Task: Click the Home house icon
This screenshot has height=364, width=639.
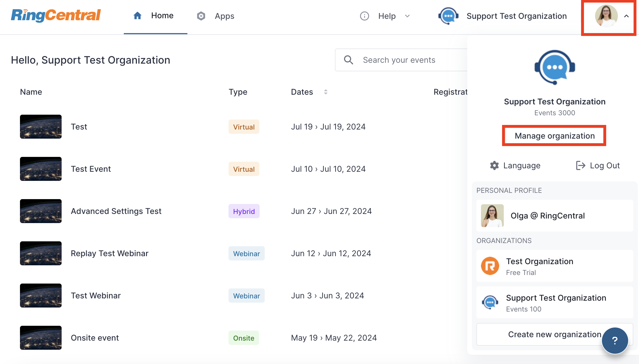Action: point(137,16)
